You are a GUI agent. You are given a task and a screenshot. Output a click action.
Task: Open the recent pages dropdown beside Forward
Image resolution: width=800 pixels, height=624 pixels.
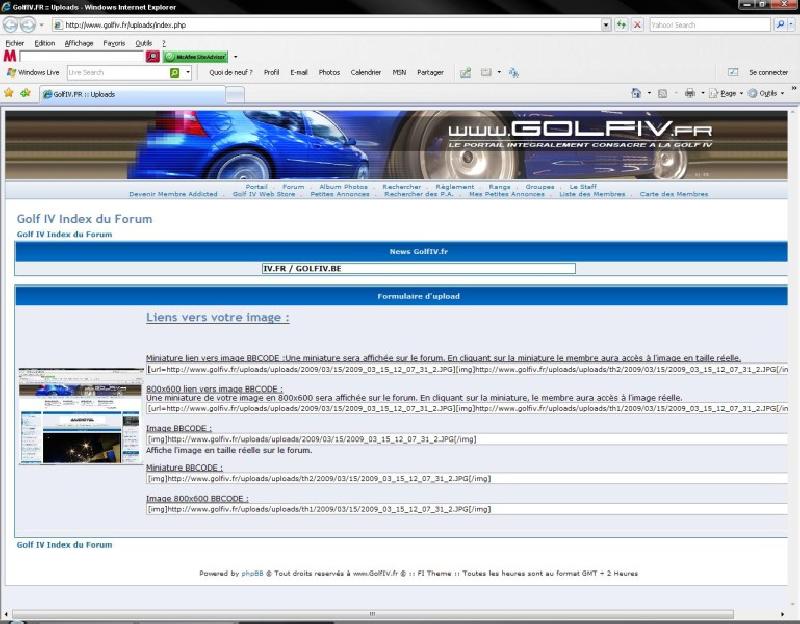point(41,24)
